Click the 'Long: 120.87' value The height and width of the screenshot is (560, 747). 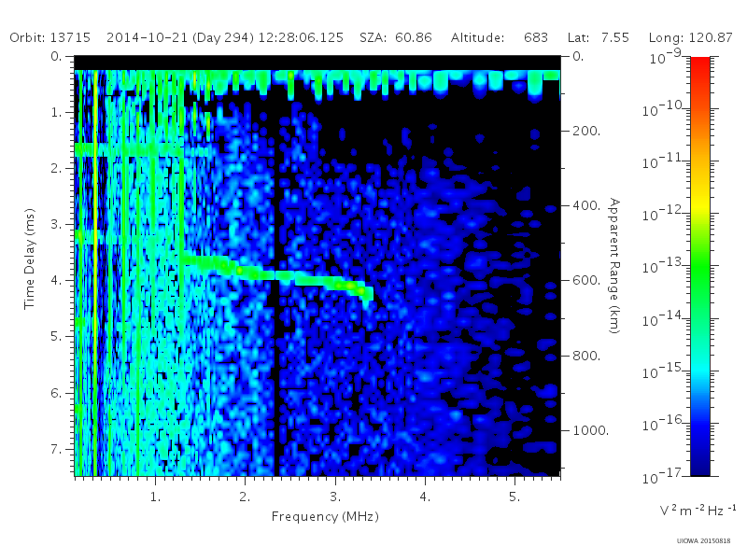coord(690,37)
